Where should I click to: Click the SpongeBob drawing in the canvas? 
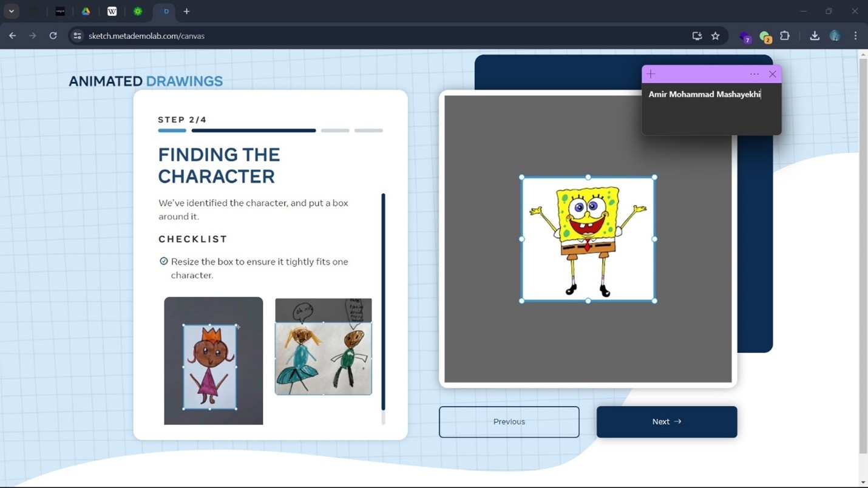coord(588,240)
